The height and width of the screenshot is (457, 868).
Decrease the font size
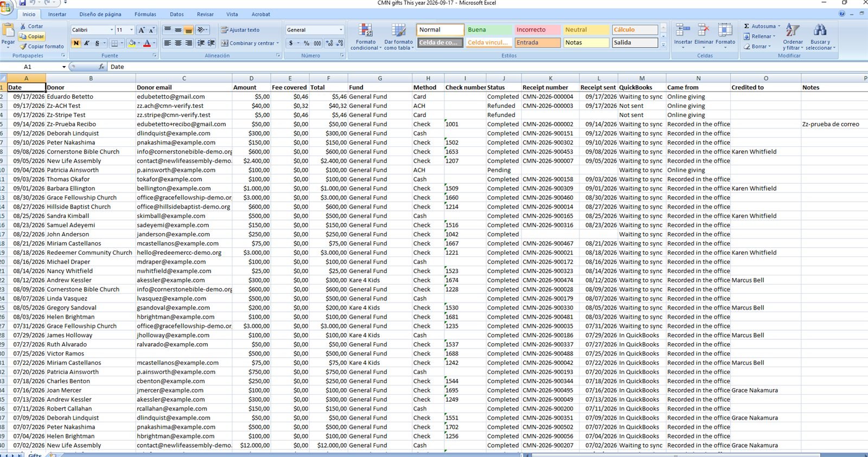click(x=151, y=30)
